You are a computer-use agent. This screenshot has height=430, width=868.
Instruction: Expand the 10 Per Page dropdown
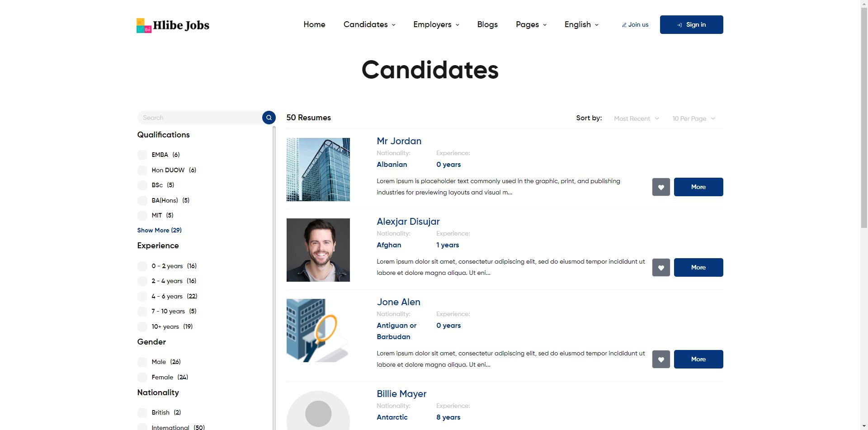(x=693, y=118)
